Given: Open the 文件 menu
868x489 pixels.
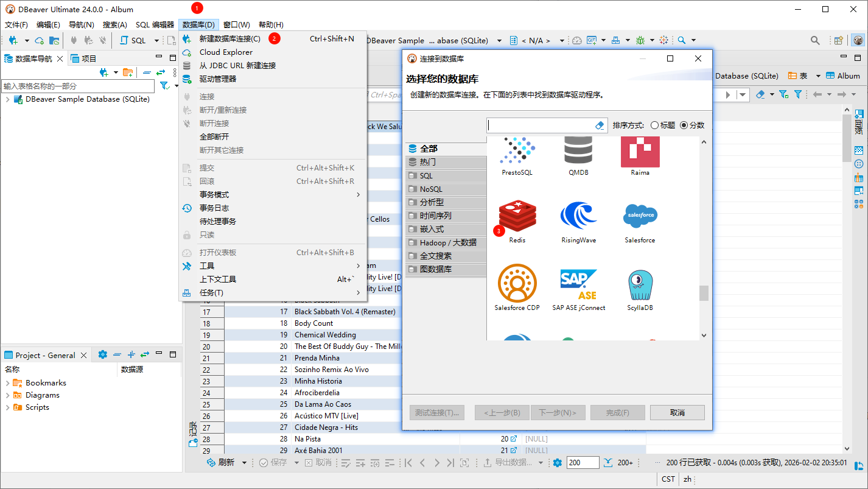Looking at the screenshot, I should 16,25.
